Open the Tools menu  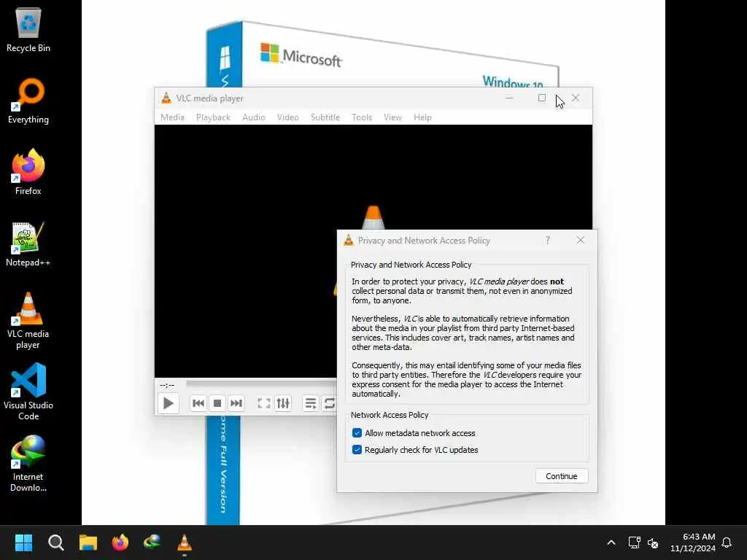(x=362, y=117)
